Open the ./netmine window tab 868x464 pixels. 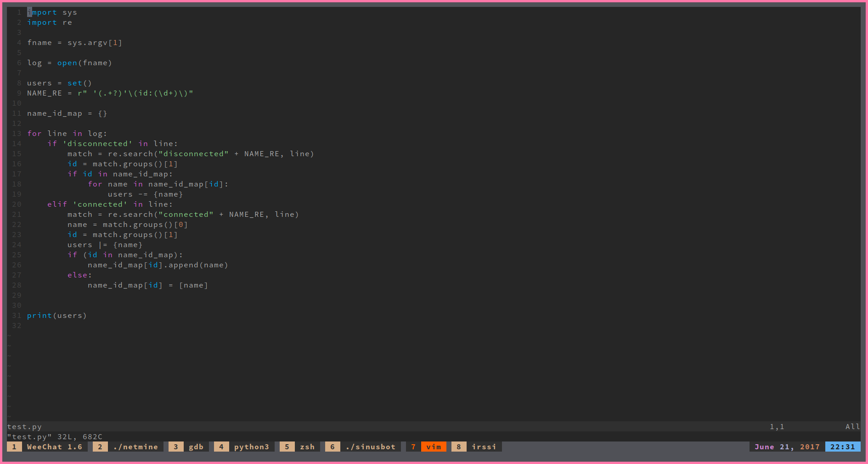135,447
